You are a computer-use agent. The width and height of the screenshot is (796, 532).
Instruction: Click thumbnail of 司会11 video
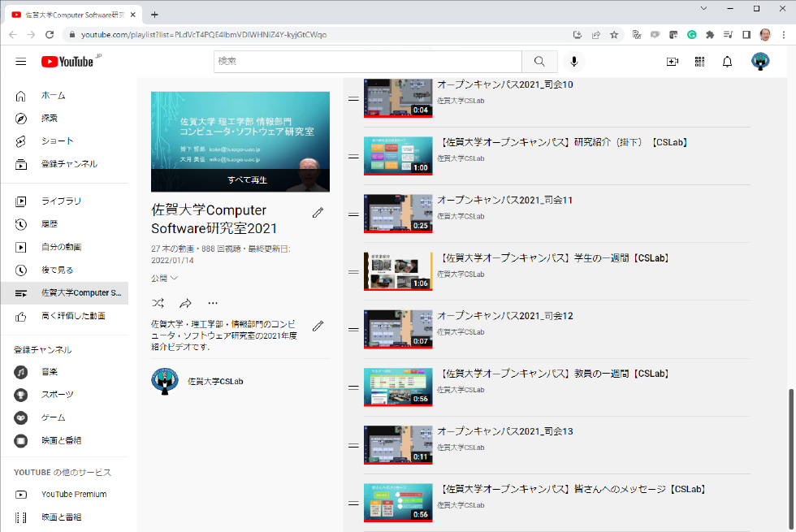(398, 214)
